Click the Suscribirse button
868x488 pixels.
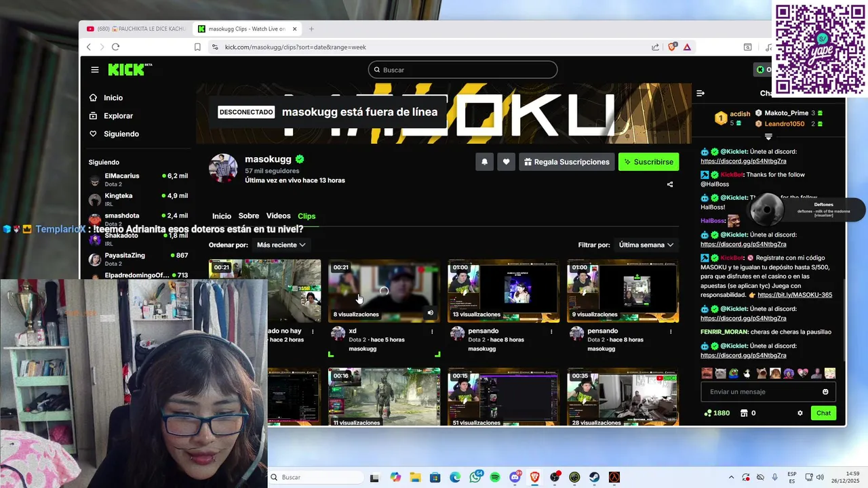pyautogui.click(x=648, y=162)
